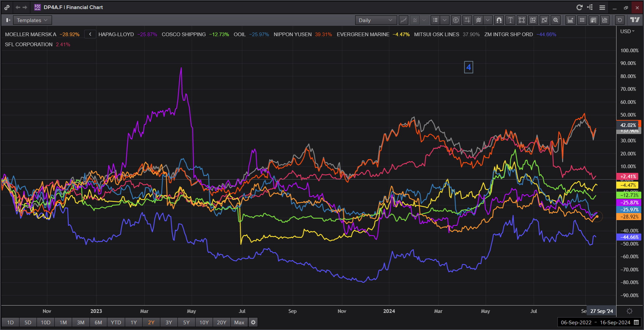Select the magnet snap tool
Screen dimensions: 644x330
[x=499, y=20]
